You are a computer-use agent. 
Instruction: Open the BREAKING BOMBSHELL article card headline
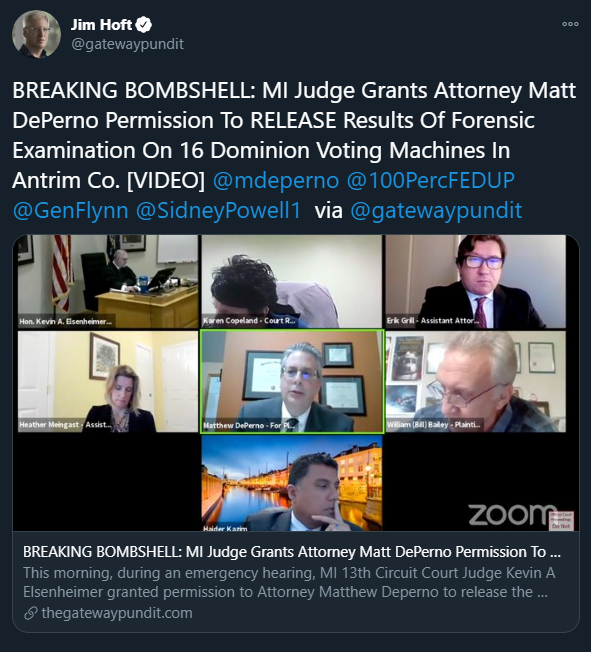pyautogui.click(x=292, y=552)
